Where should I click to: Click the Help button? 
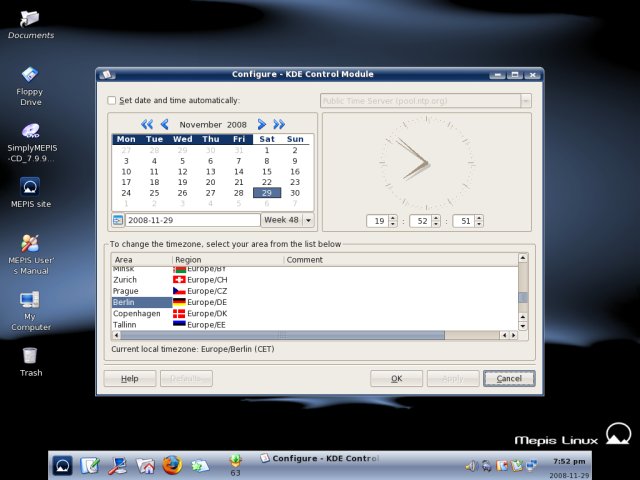pos(130,379)
